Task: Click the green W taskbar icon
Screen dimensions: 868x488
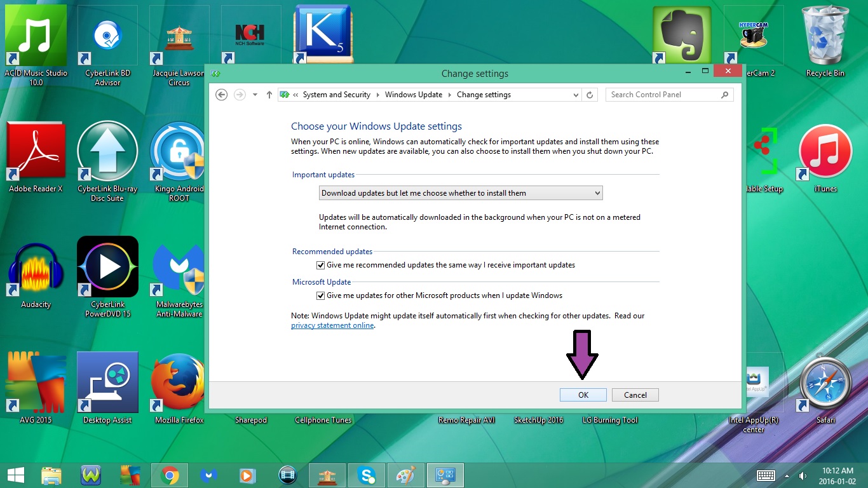Action: tap(91, 475)
